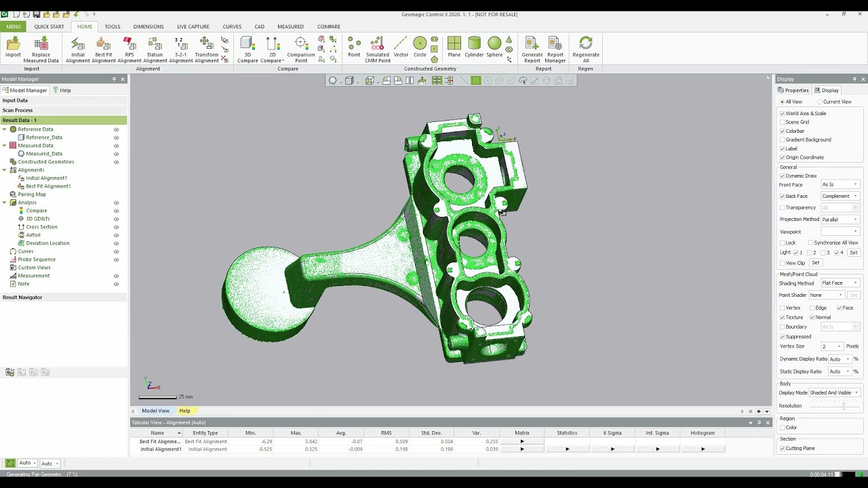868x488 pixels.
Task: Run Initial Alignment tool
Action: 77,49
